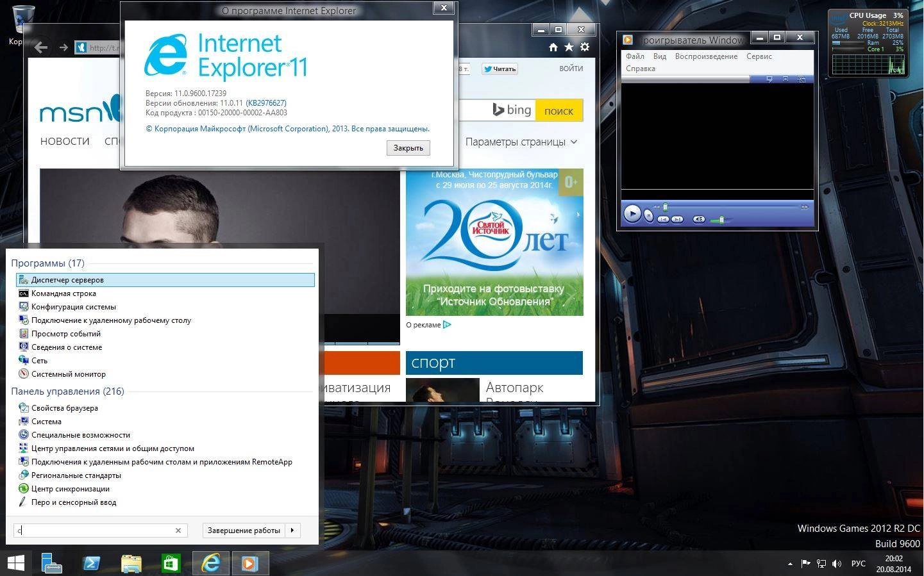Mute audio in Media Player
This screenshot has width=924, height=576.
click(699, 219)
